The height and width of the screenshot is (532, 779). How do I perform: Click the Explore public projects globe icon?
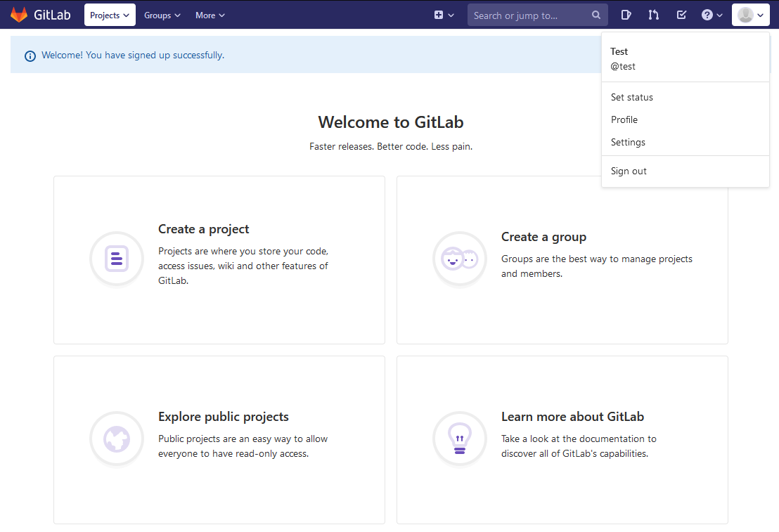[x=117, y=439]
